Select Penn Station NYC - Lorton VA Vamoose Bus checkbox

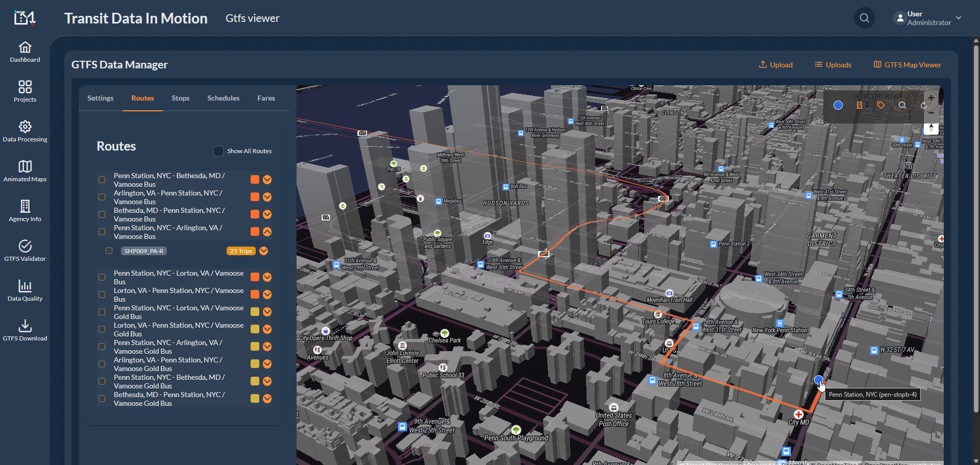[102, 277]
